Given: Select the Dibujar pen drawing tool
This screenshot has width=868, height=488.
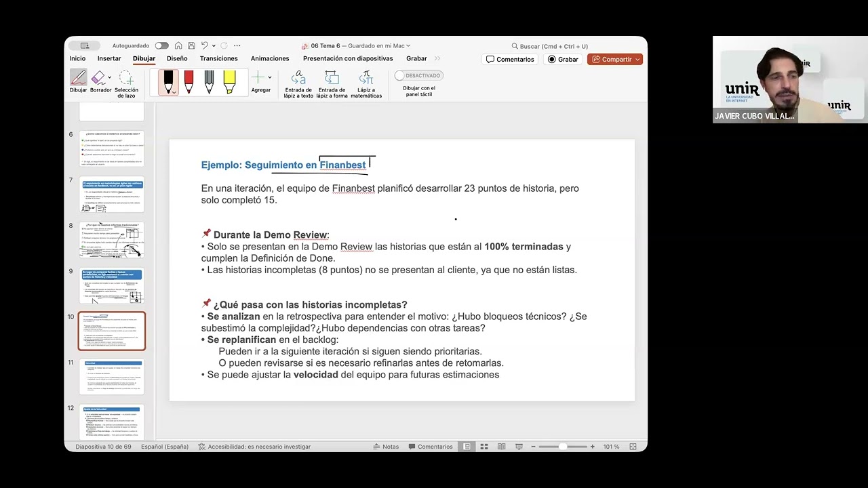Looking at the screenshot, I should pyautogui.click(x=78, y=82).
